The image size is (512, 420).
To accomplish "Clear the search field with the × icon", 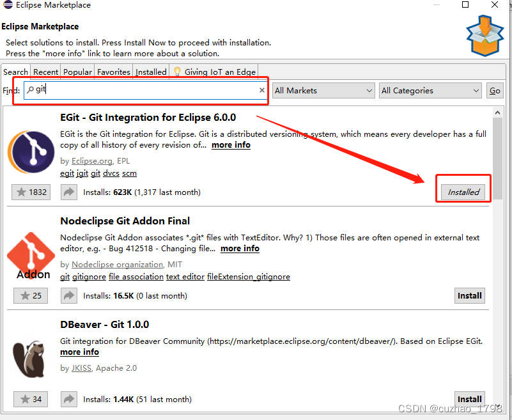I will point(261,90).
